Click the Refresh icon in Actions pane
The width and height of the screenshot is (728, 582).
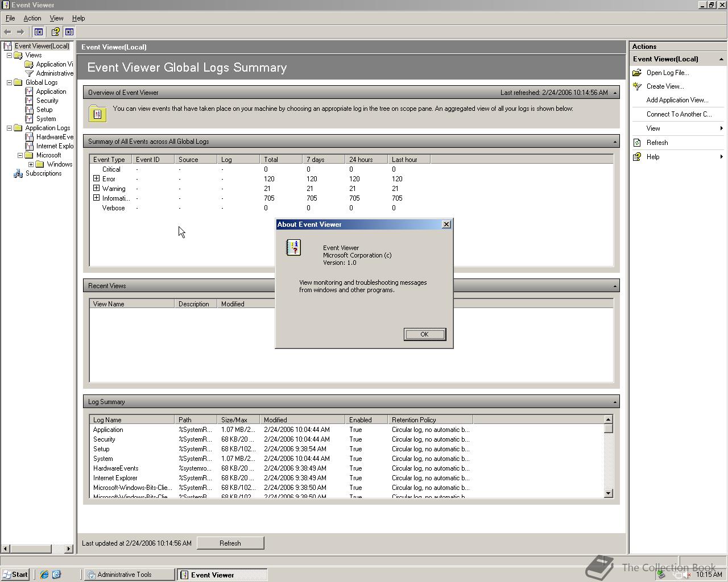pyautogui.click(x=637, y=143)
